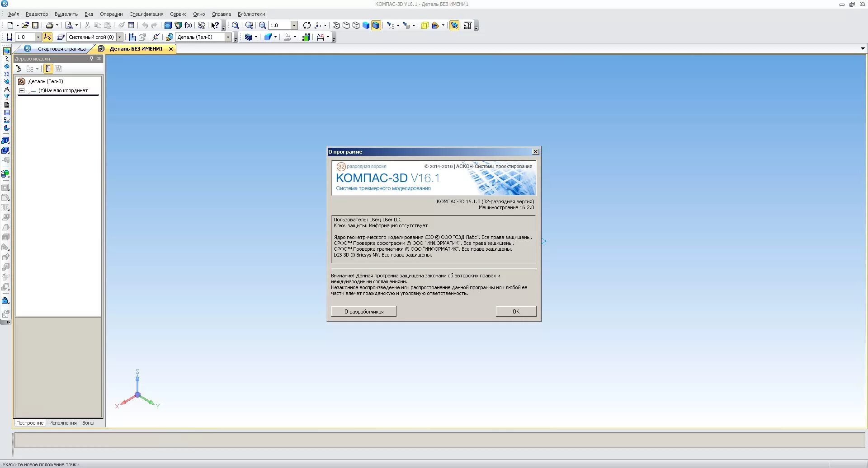
Task: Expand the Section view cube dropdown arrow
Action: click(256, 37)
